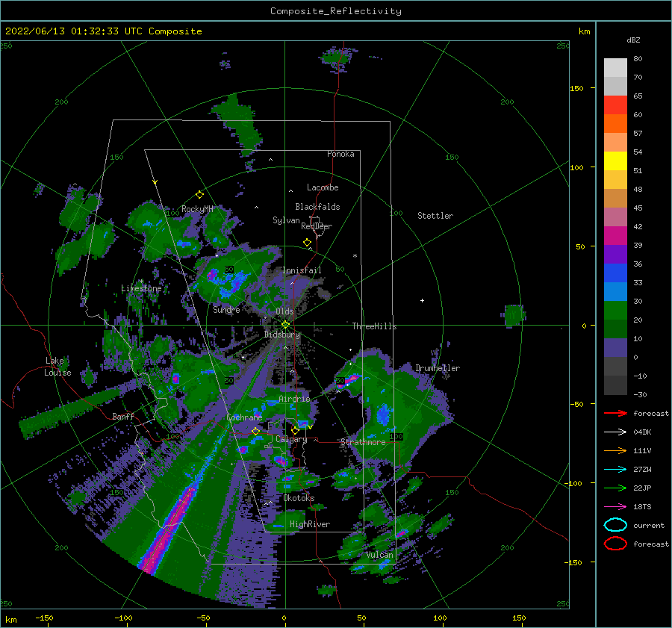672x628 pixels.
Task: Click the Lake Louise label
Action: 57,367
